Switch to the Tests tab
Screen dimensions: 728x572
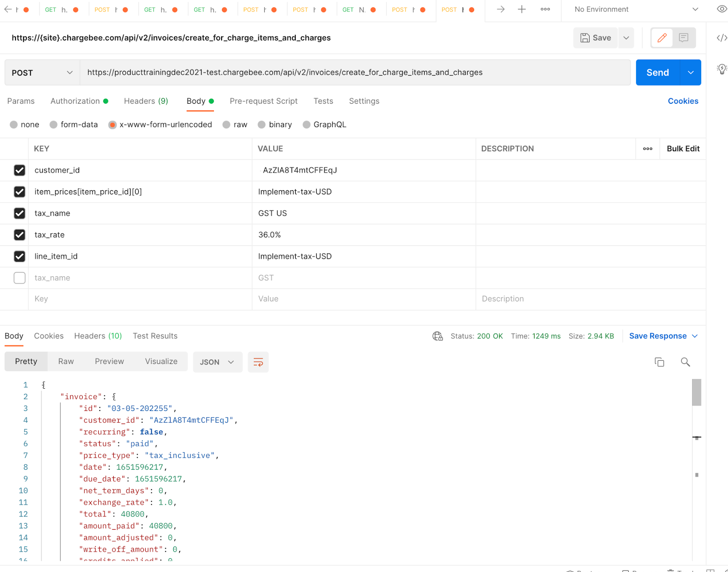[x=323, y=101]
